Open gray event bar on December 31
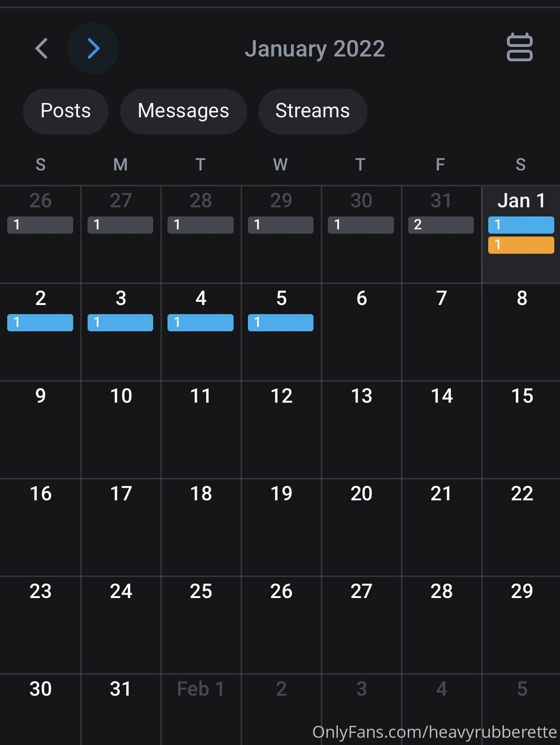Viewport: 560px width, 745px height. 441,225
